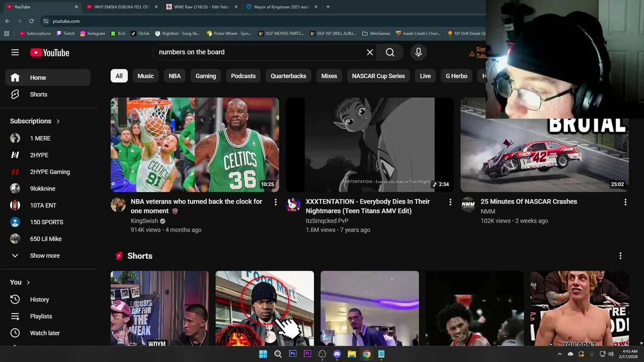644x362 pixels.
Task: Click the YouTube logo
Action: [x=49, y=53]
